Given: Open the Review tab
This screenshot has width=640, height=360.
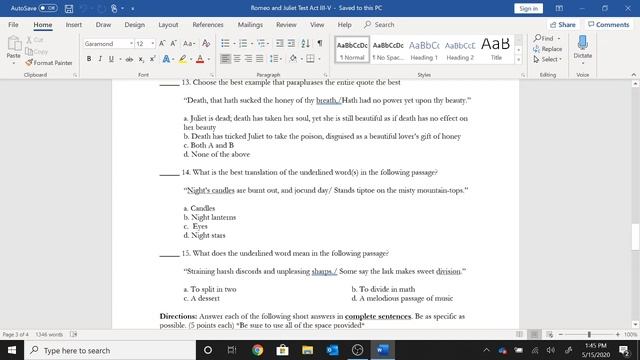Looking at the screenshot, I should (286, 24).
